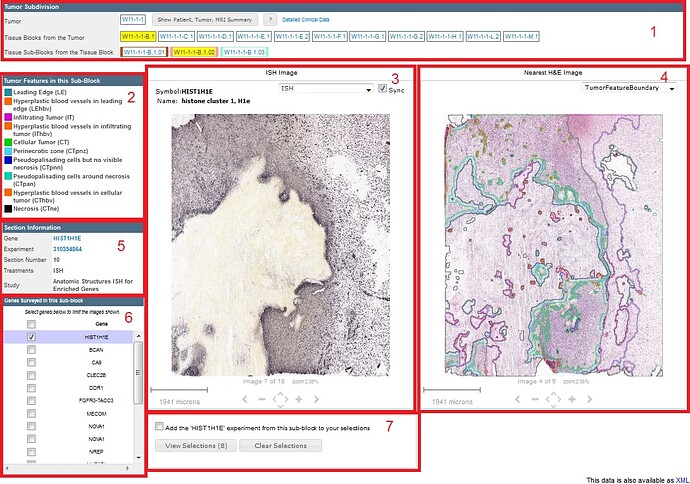Click Leading Edge (LE) color swatch
Viewport: 690px width, 484px height.
(x=8, y=92)
